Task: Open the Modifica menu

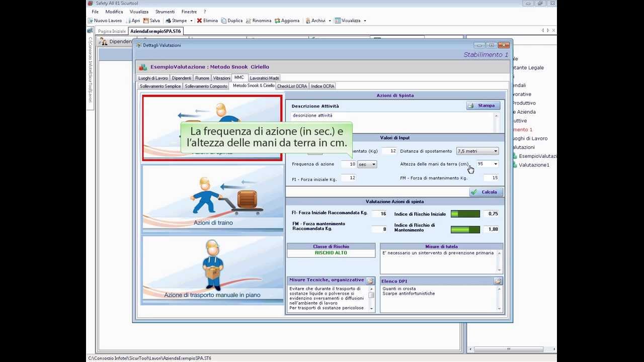Action: click(114, 12)
